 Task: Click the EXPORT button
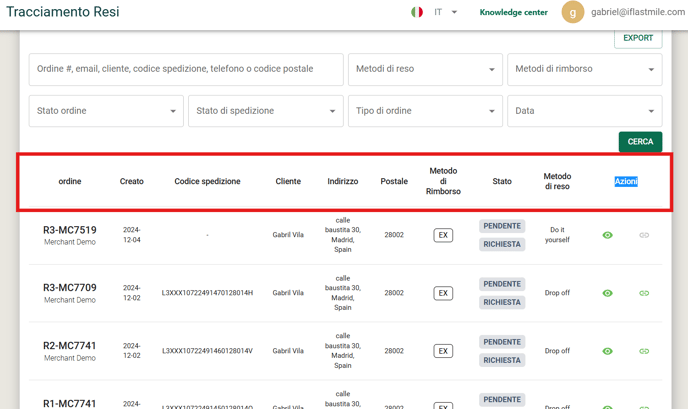(x=638, y=38)
